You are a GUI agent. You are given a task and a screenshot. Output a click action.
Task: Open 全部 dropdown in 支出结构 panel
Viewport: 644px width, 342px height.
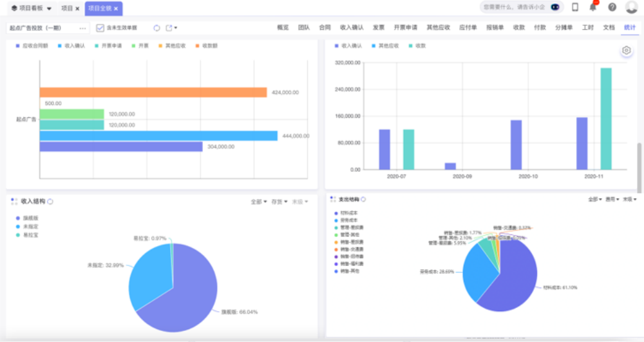[594, 200]
